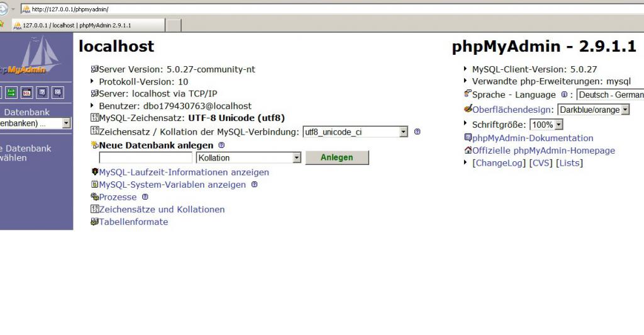
Task: Open the Datenbank selection dropdown in sidebar
Action: coord(35,123)
